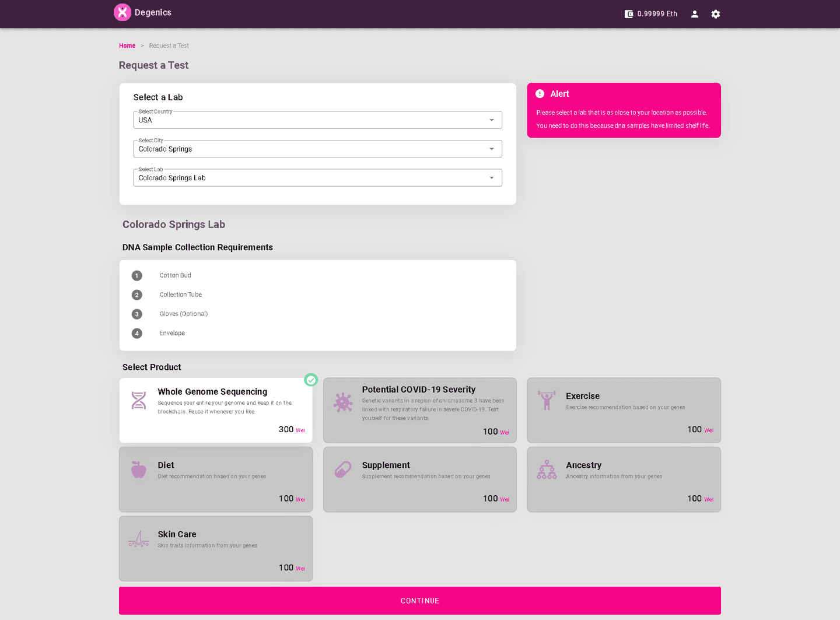840x620 pixels.
Task: Click the Alert exclamation icon
Action: click(540, 94)
